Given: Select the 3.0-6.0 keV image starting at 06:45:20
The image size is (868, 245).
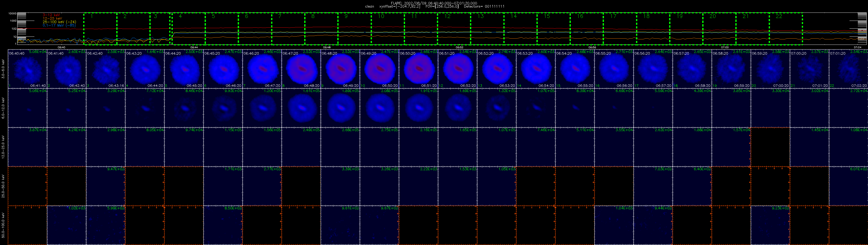Looking at the screenshot, I should [223, 69].
